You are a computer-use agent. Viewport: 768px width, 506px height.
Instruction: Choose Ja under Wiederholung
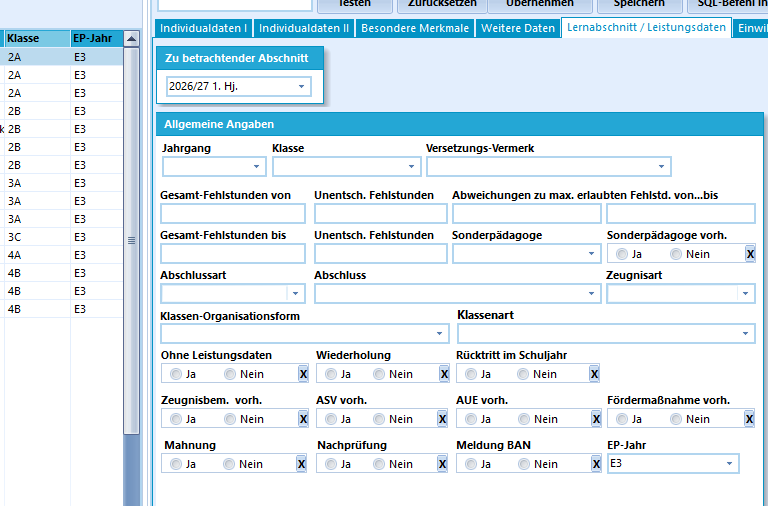(338, 374)
